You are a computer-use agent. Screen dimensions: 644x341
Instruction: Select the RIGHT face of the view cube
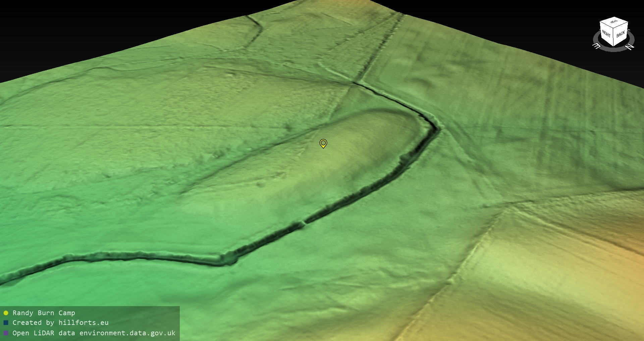[606, 34]
